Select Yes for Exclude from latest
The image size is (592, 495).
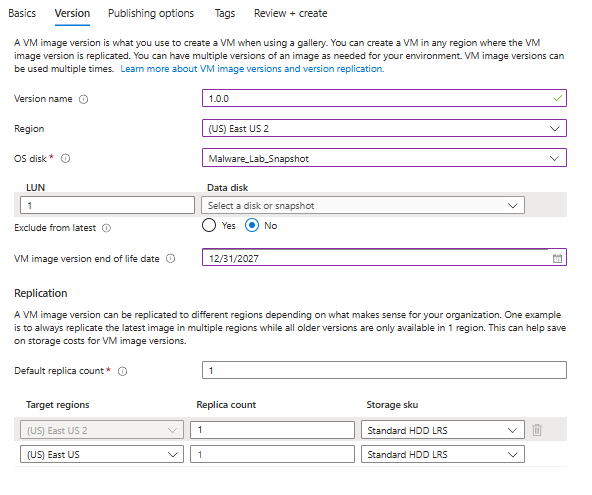[209, 225]
